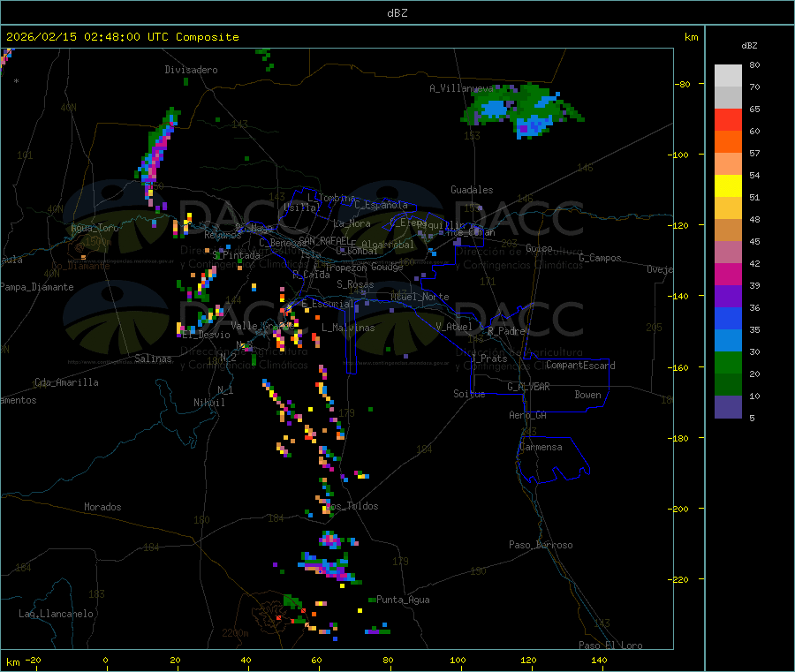Click the Los_Toldos location label
Image resolution: width=795 pixels, height=672 pixels.
352,506
